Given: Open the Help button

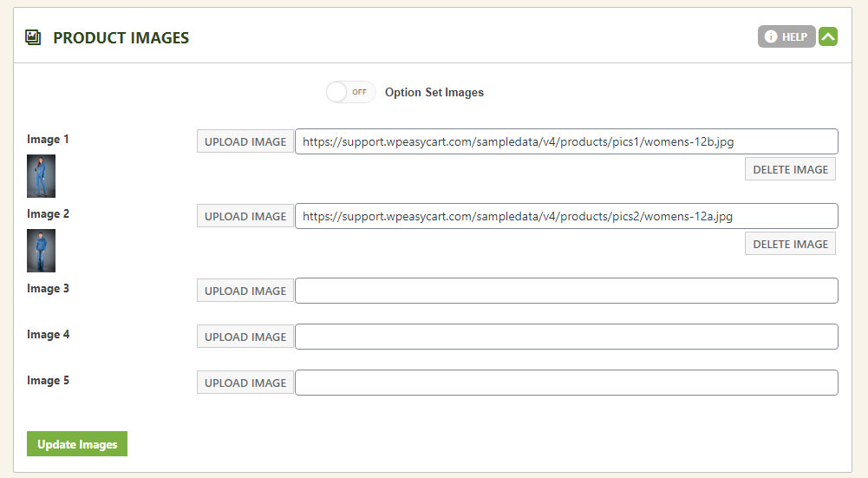Looking at the screenshot, I should (786, 36).
